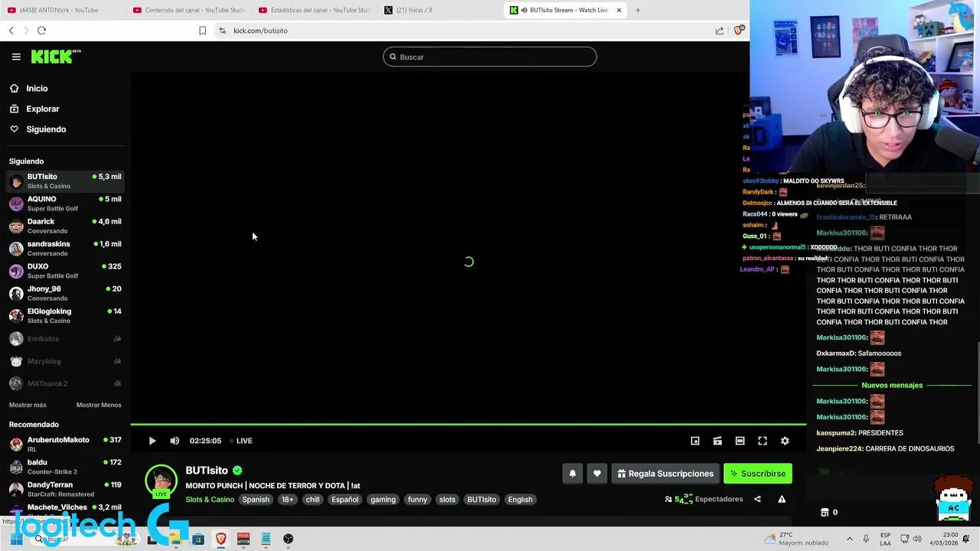Select the gaming tag
This screenshot has width=980, height=551.
click(x=383, y=500)
